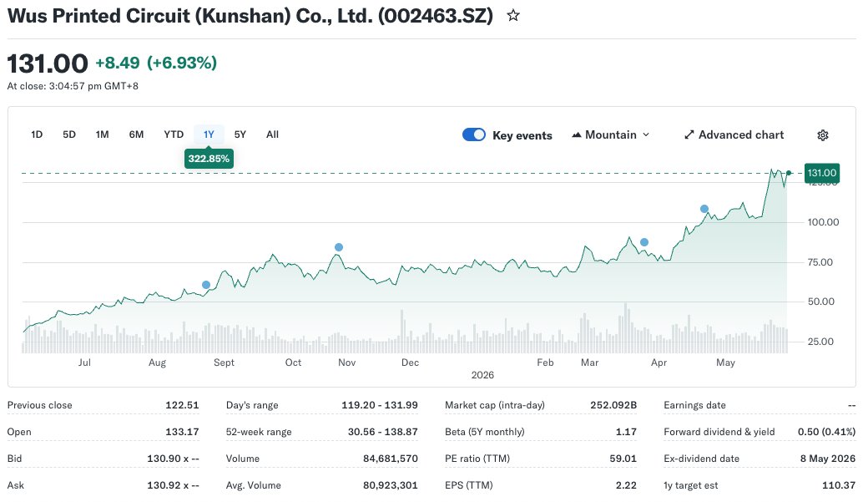Click the At close timestamp text

[73, 86]
